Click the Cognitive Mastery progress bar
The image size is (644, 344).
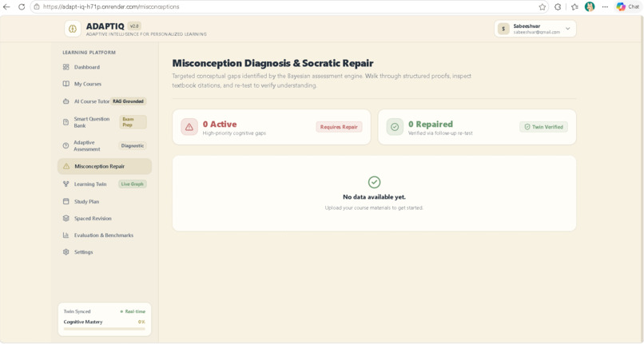tap(105, 329)
